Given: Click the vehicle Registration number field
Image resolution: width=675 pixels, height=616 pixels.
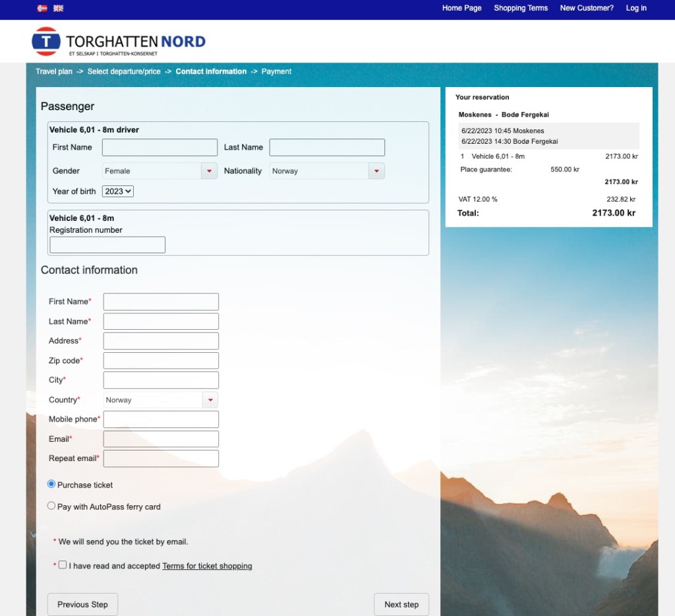Looking at the screenshot, I should pos(107,245).
